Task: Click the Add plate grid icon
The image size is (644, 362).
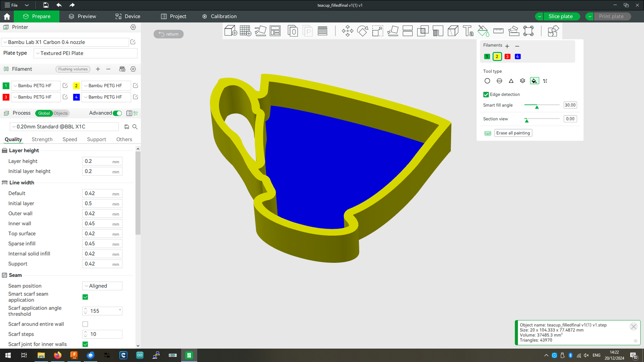Action: (x=245, y=31)
